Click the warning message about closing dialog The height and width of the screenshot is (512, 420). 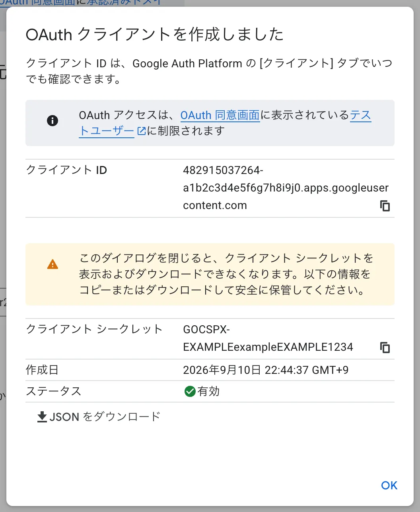click(226, 274)
